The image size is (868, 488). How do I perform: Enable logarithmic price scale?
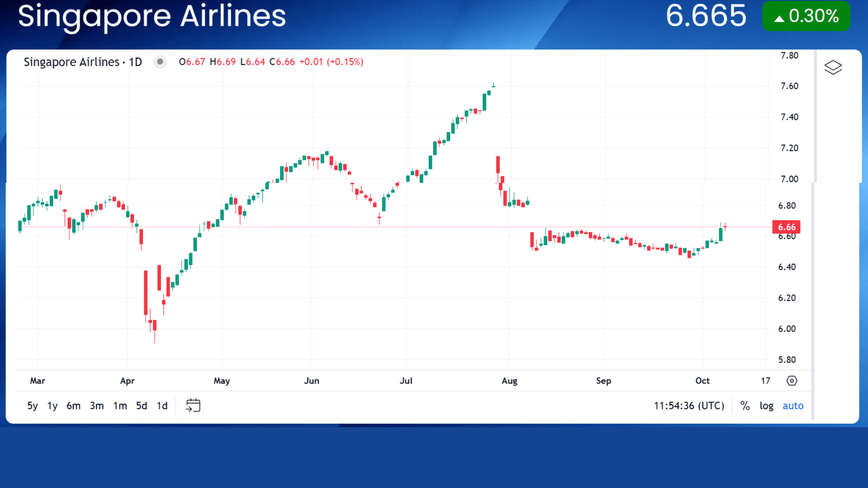pyautogui.click(x=767, y=405)
